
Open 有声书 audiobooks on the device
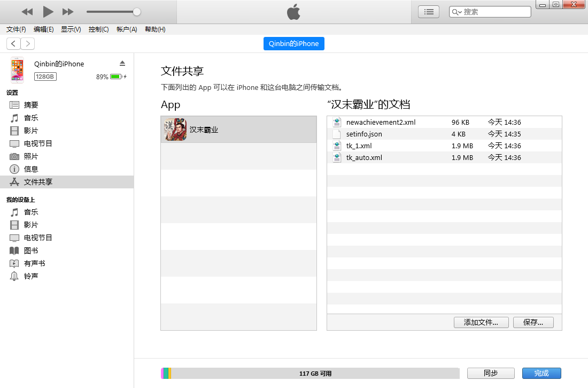(x=67, y=263)
